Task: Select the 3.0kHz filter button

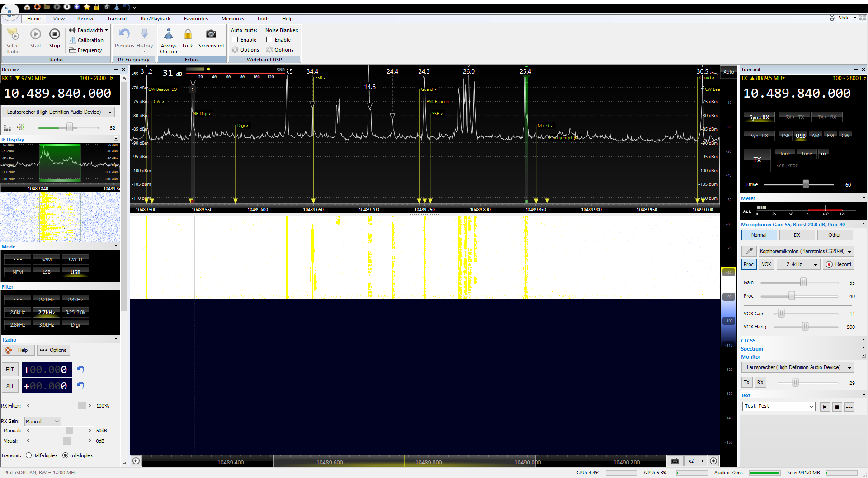Action: (x=47, y=325)
